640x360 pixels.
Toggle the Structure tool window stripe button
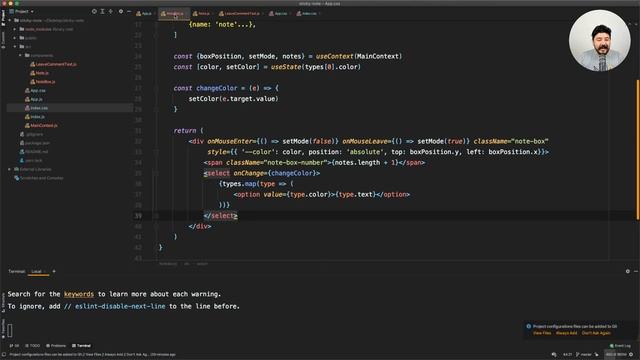point(3,301)
